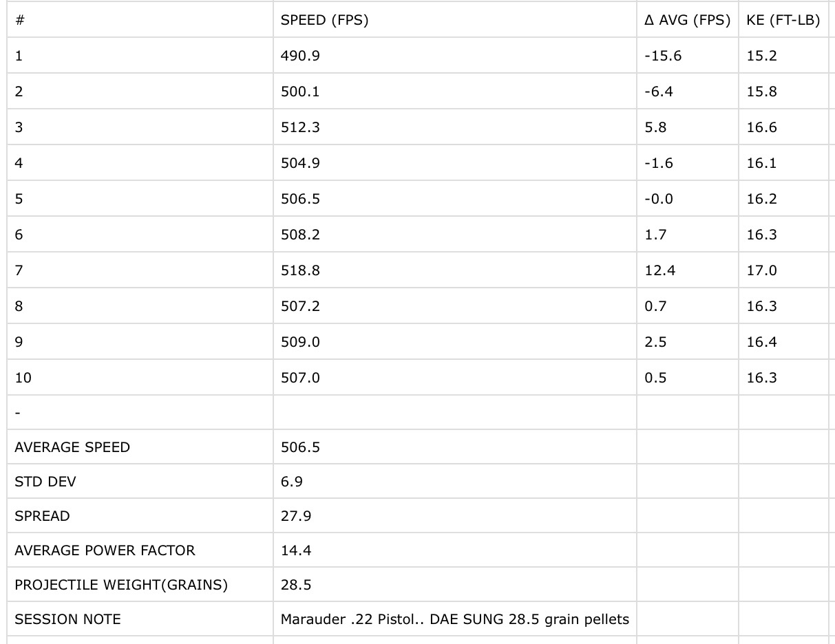The width and height of the screenshot is (835, 644).
Task: Click the SPREAD value 27.9
Action: [296, 516]
